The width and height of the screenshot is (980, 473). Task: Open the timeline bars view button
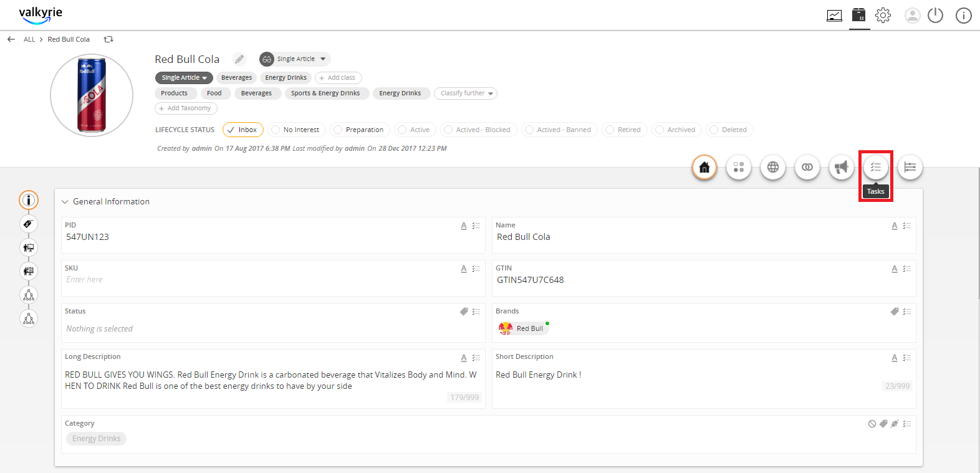[910, 167]
